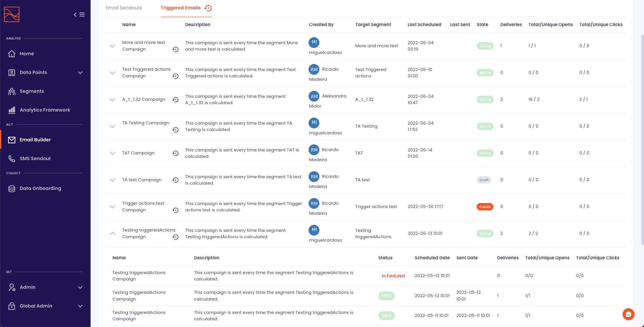Click Last Scheduled column header
The image size is (644, 327).
point(424,24)
